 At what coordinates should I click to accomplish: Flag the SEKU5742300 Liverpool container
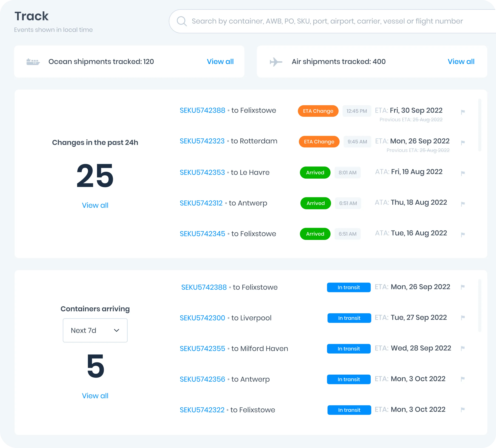click(463, 318)
